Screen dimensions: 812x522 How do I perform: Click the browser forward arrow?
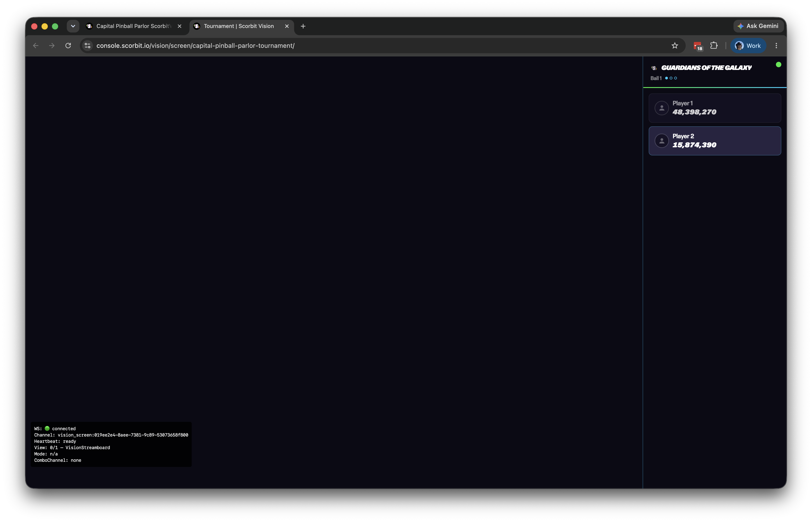click(52, 45)
